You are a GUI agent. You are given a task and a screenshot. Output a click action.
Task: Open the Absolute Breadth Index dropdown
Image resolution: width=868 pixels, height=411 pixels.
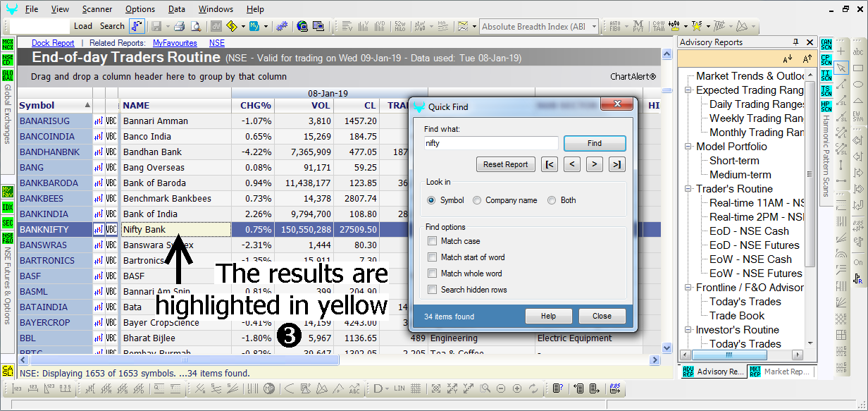[594, 27]
